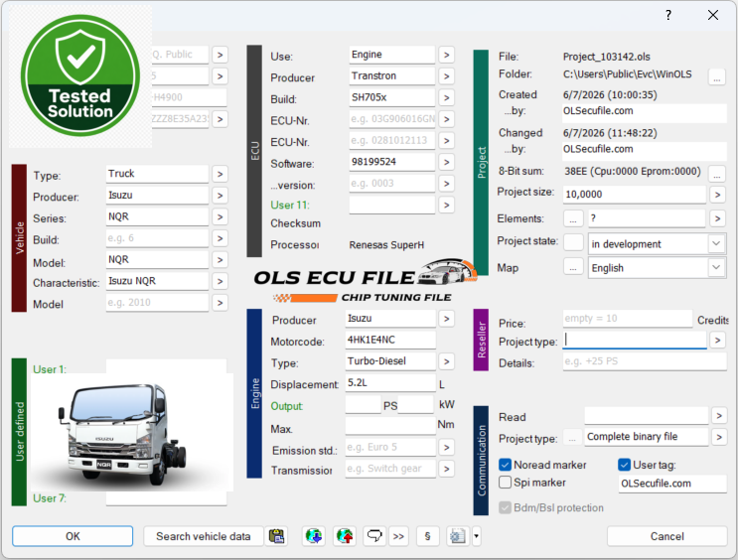Click the Output kW input field

[x=415, y=404]
